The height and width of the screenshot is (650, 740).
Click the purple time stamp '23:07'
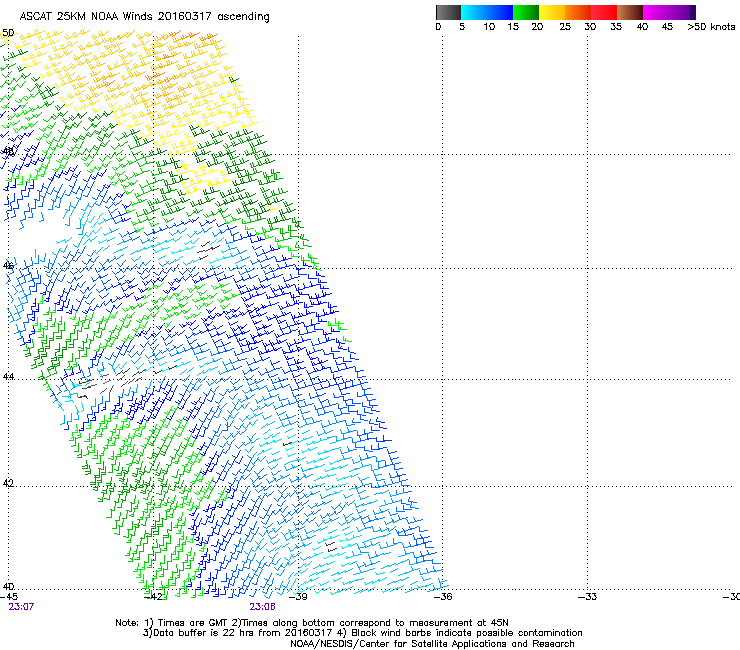tap(21, 607)
